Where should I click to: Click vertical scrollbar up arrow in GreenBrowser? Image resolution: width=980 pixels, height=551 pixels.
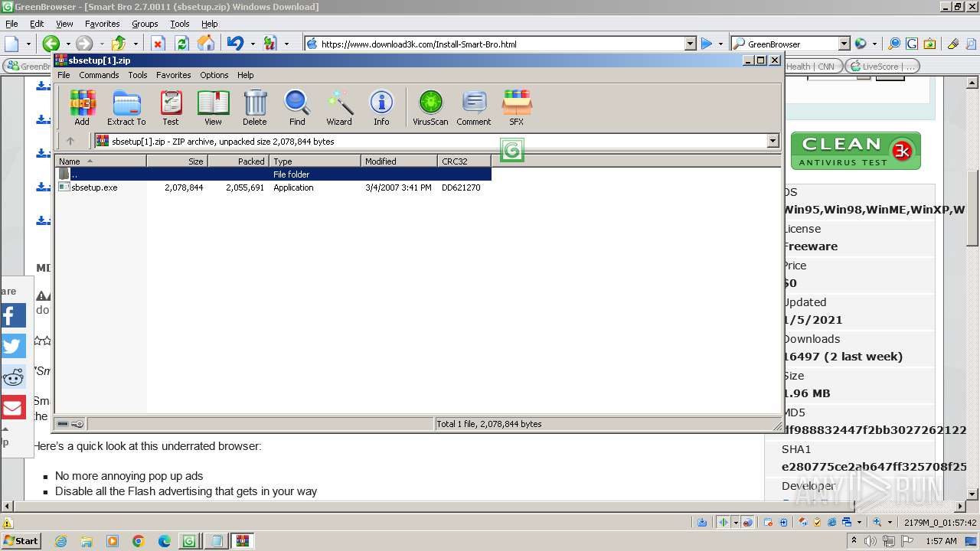click(973, 82)
